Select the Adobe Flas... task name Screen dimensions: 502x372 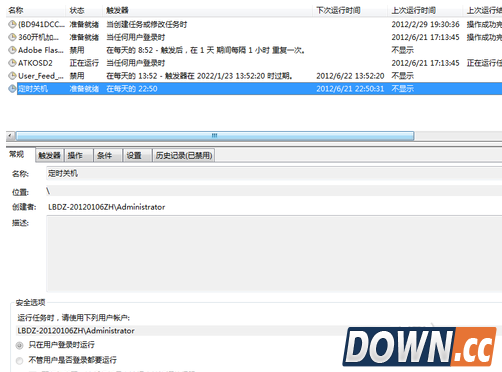tap(41, 50)
